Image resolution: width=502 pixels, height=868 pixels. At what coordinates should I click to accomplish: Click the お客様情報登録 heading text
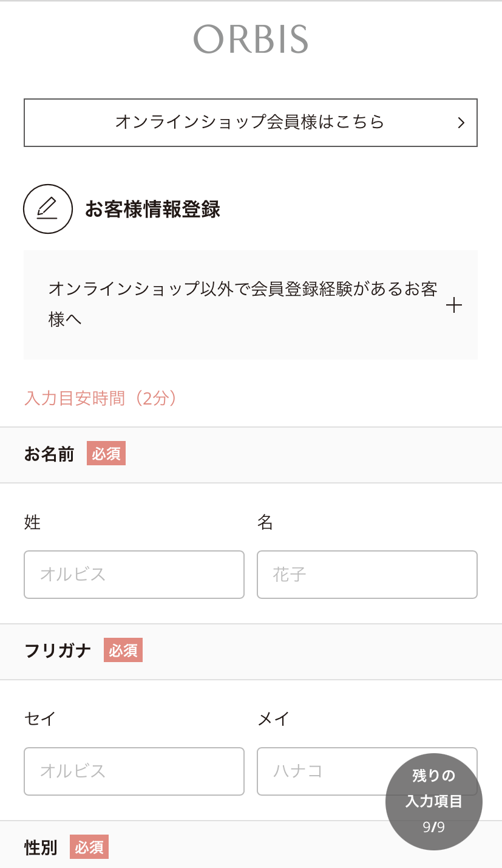152,210
